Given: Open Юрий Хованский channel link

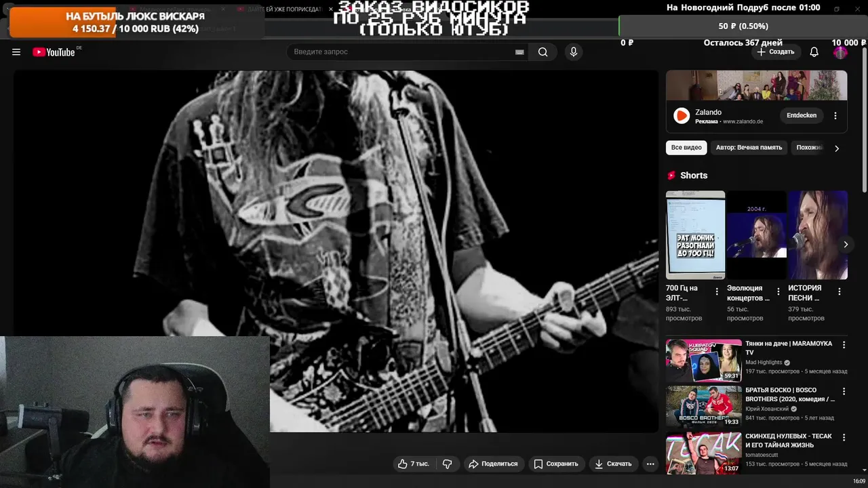Looking at the screenshot, I should tap(767, 409).
